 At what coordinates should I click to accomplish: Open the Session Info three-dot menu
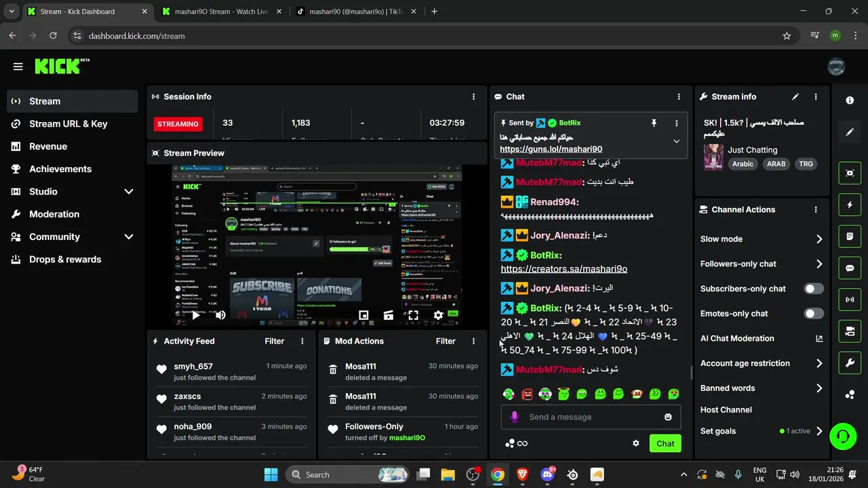coord(473,97)
